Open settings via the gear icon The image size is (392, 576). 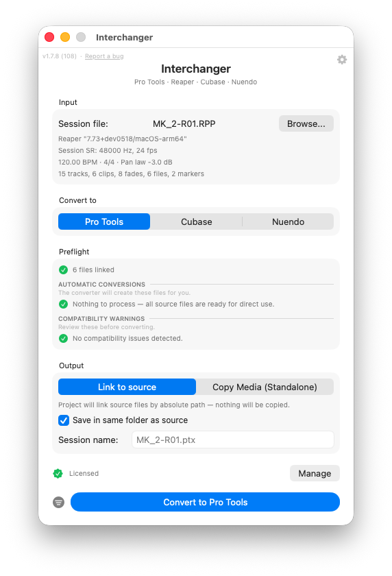[342, 60]
